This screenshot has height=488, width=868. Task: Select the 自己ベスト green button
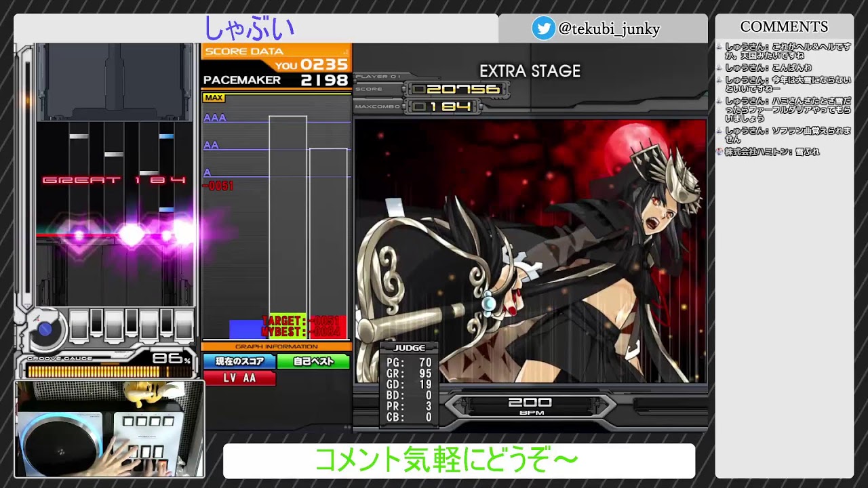point(313,361)
